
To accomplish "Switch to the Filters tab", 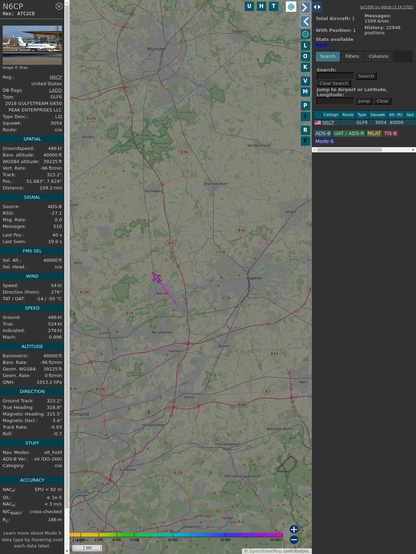I will pyautogui.click(x=352, y=56).
